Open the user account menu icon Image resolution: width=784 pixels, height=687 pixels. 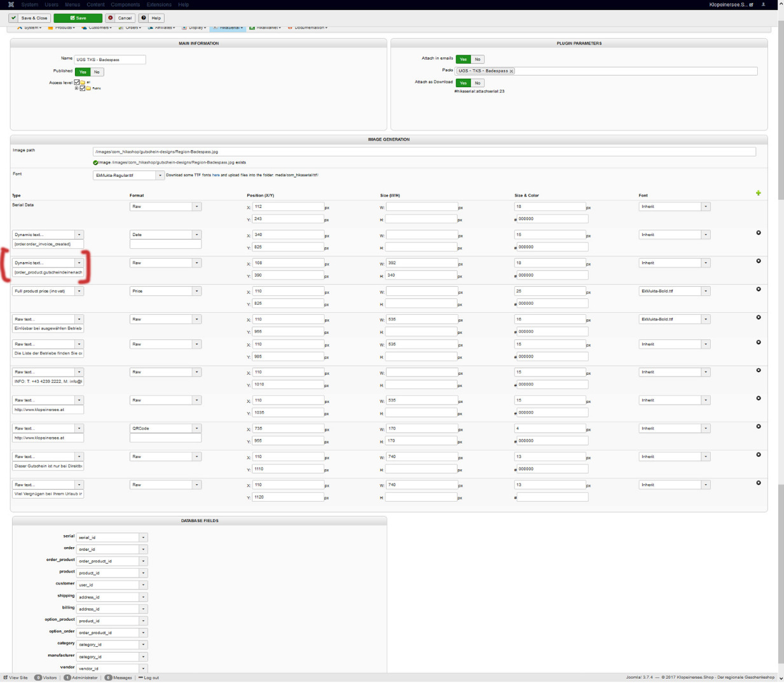click(x=763, y=4)
